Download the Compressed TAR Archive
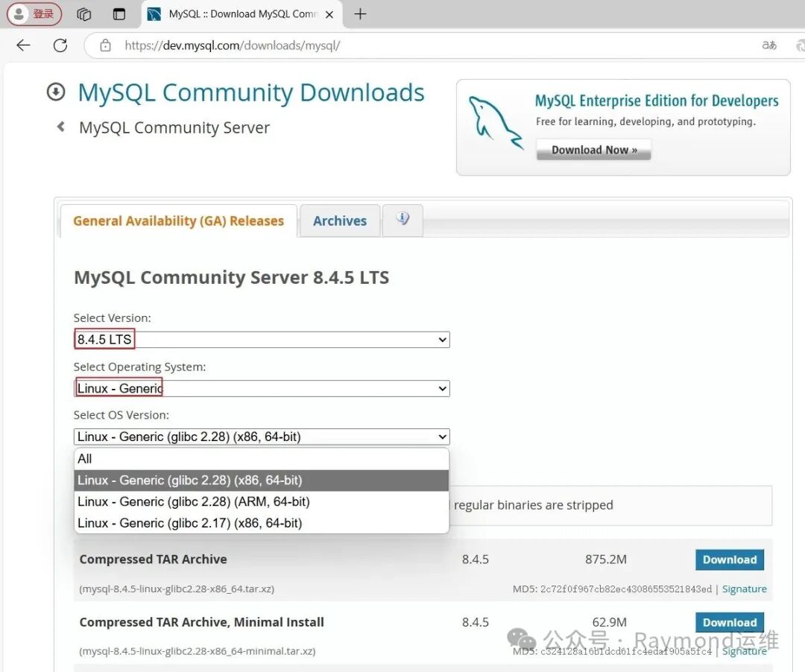Image resolution: width=805 pixels, height=672 pixels. click(730, 560)
